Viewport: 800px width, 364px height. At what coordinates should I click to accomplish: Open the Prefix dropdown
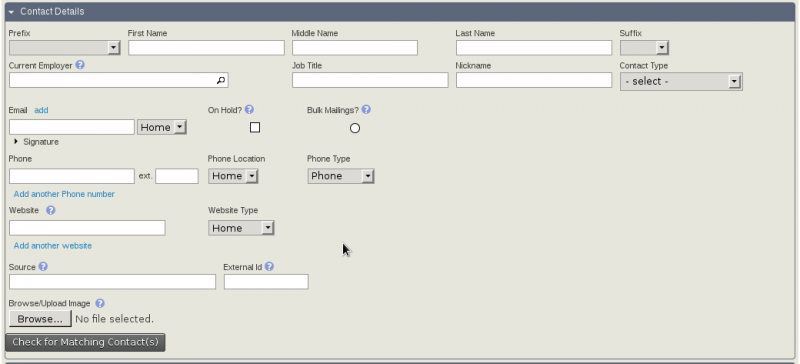(x=65, y=48)
